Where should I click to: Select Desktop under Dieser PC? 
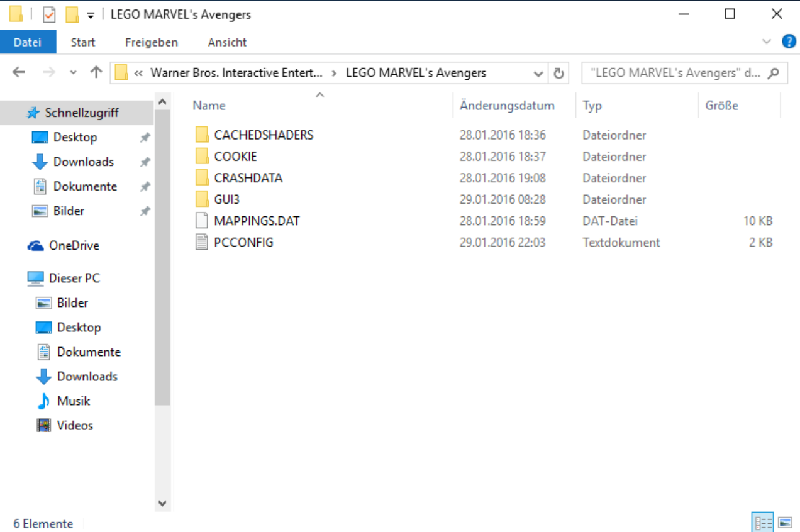[x=79, y=327]
